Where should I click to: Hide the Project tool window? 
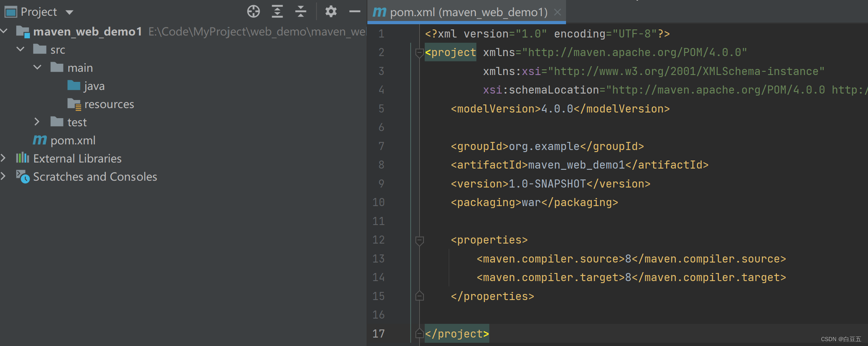click(354, 12)
